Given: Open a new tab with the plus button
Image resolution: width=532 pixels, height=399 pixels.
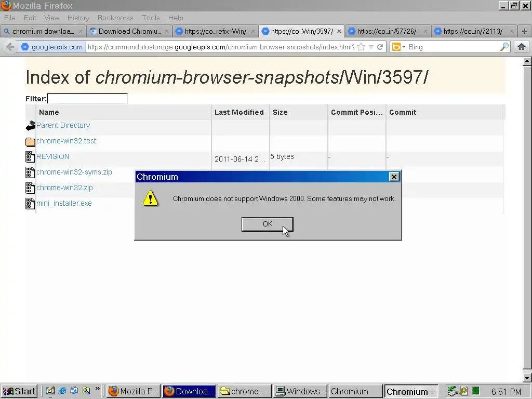Looking at the screenshot, I should click(x=525, y=31).
